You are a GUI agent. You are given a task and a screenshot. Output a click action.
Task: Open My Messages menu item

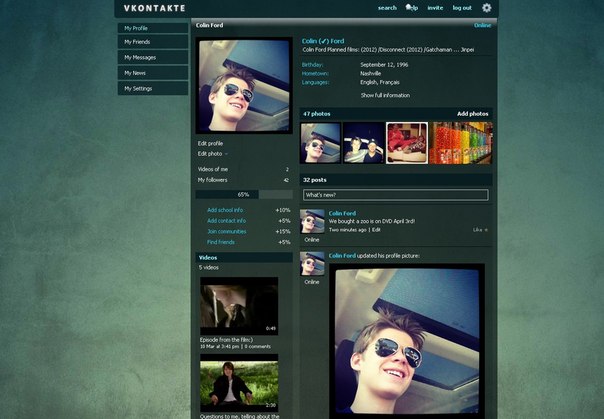[x=153, y=57]
